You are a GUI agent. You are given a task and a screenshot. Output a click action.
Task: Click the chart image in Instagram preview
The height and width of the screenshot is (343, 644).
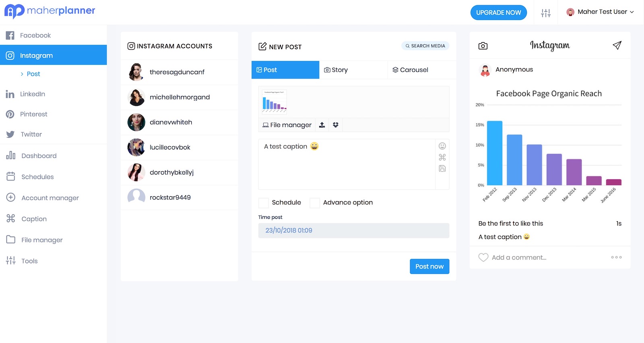pos(550,147)
